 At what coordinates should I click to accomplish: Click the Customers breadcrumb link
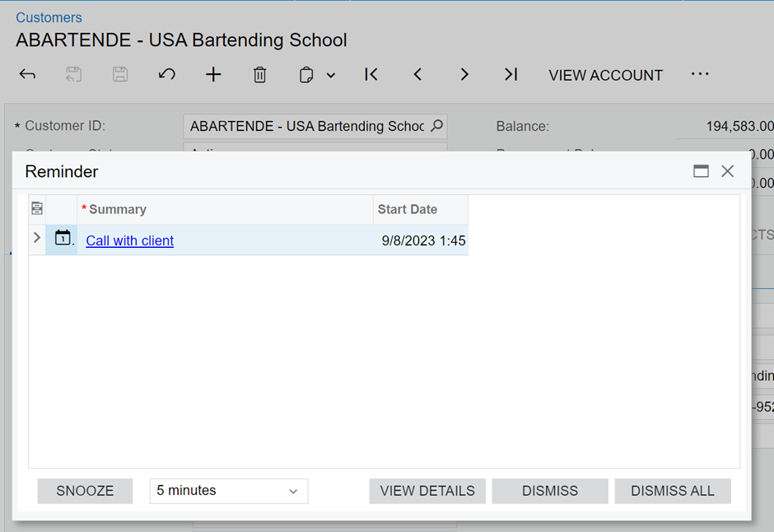tap(49, 17)
